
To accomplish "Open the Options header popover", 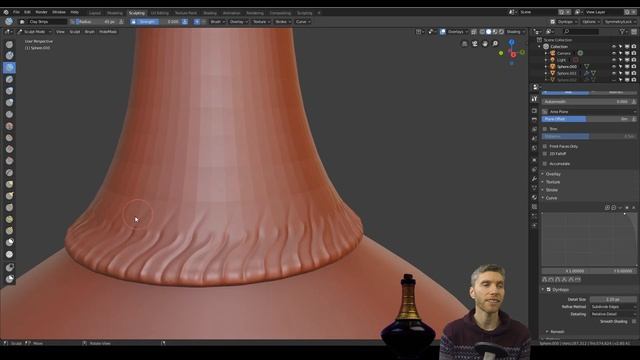I will [591, 22].
